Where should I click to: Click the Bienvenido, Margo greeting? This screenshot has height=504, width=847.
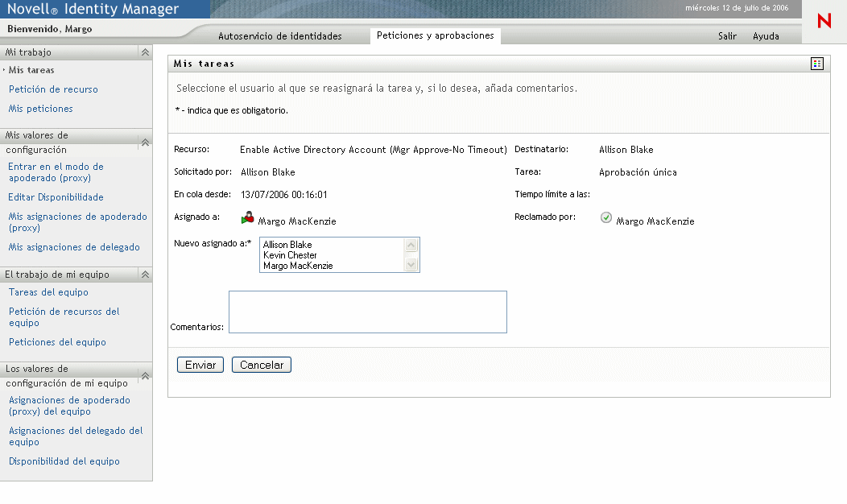[50, 29]
